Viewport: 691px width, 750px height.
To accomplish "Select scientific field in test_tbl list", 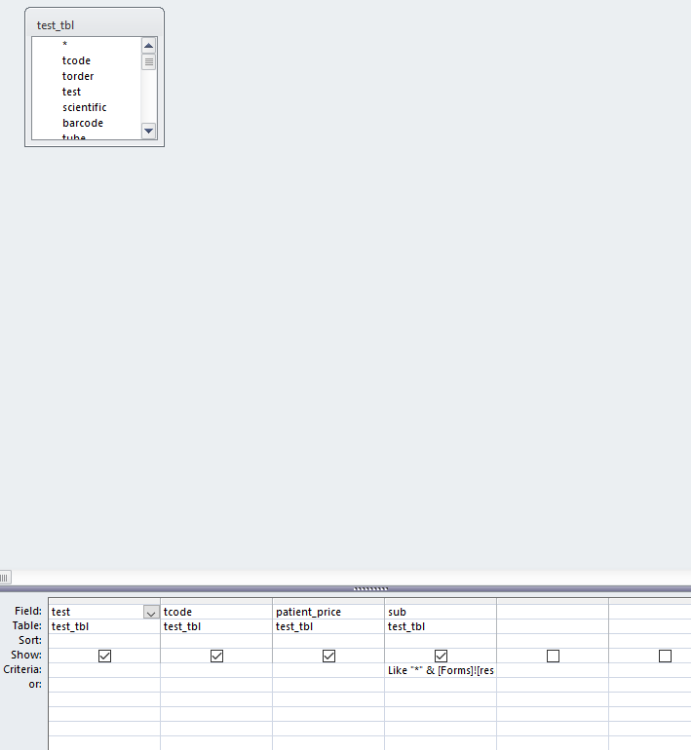I will [84, 107].
